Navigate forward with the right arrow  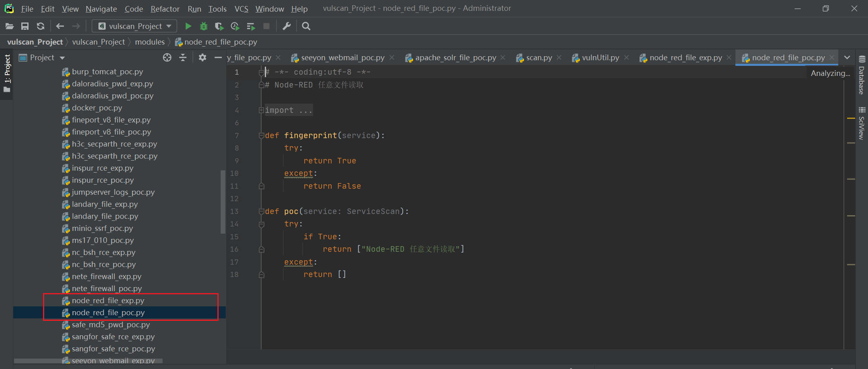click(76, 27)
